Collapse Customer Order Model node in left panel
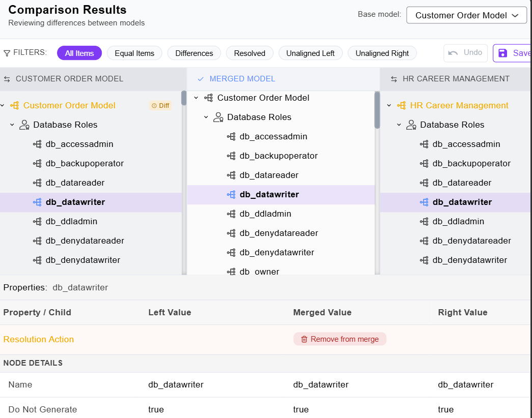Image resolution: width=532 pixels, height=418 pixels. coord(3,105)
